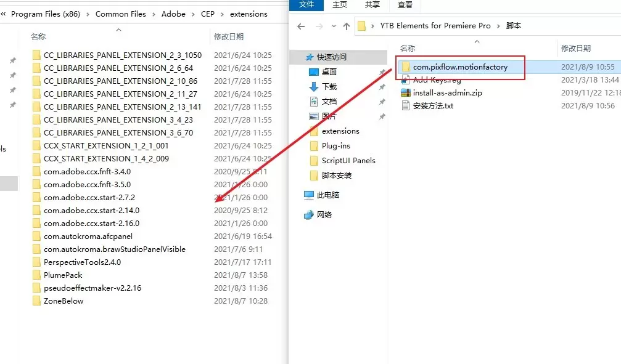The width and height of the screenshot is (621, 364).
Task: Expand chevron after YTB Elements breadcrumb
Action: pos(498,26)
